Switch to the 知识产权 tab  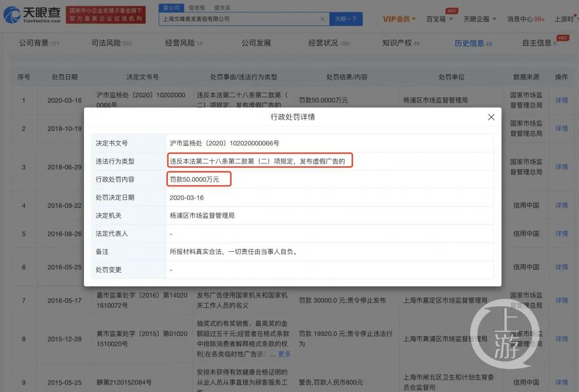coord(401,43)
